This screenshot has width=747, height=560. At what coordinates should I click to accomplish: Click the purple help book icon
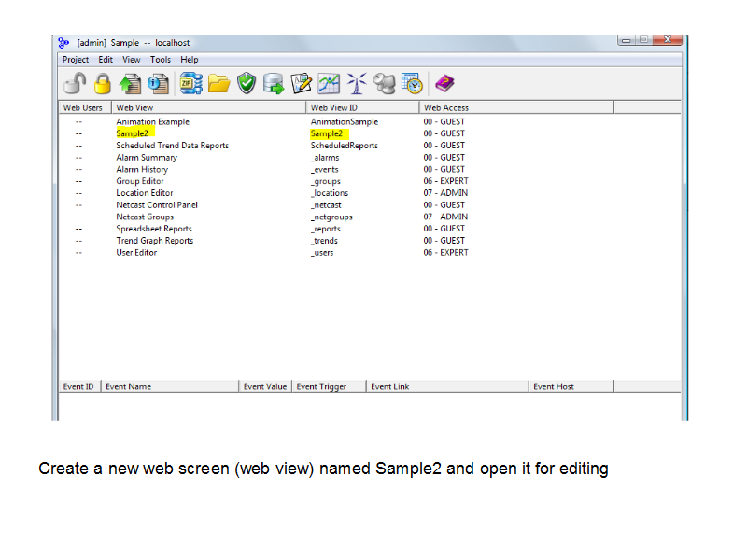444,83
